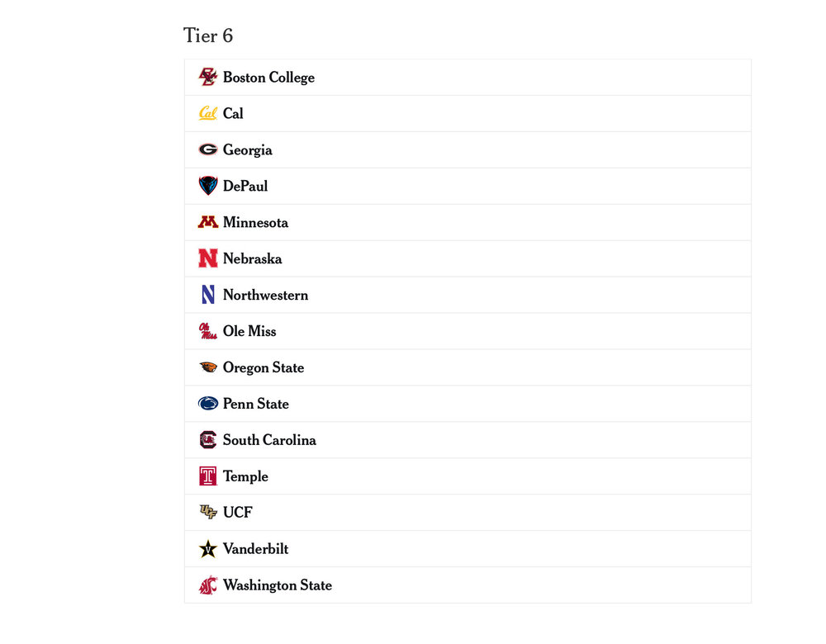Image resolution: width=826 pixels, height=644 pixels.
Task: Select the Boston College team name
Action: [268, 78]
